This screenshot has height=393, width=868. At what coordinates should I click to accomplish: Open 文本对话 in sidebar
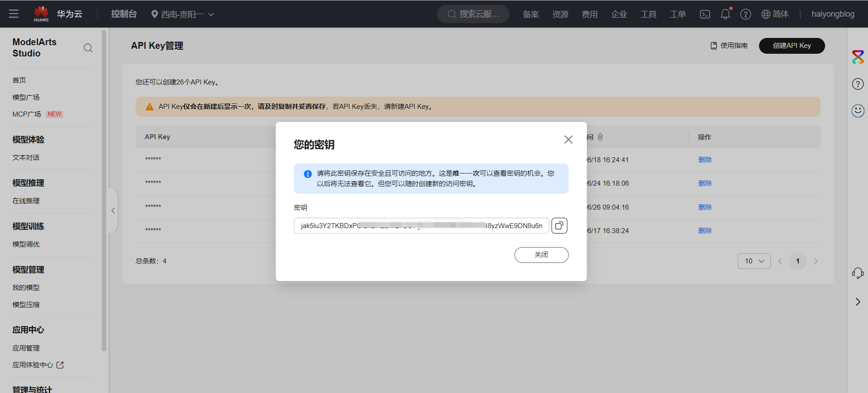pyautogui.click(x=26, y=158)
